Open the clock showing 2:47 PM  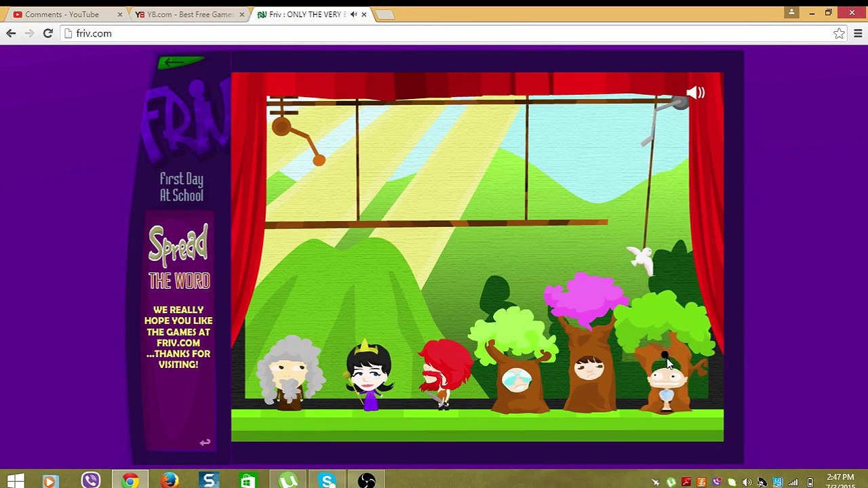[x=840, y=481]
